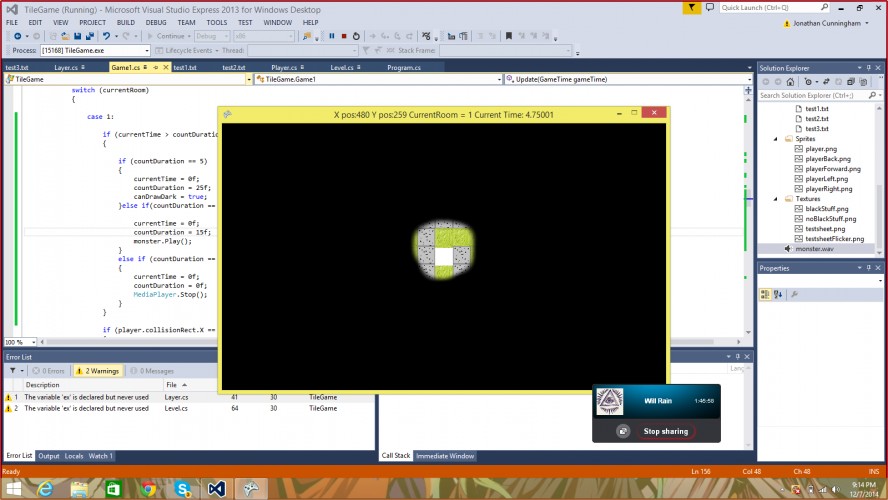
Task: Show all files in Solution Explorer
Action: pyautogui.click(x=863, y=82)
